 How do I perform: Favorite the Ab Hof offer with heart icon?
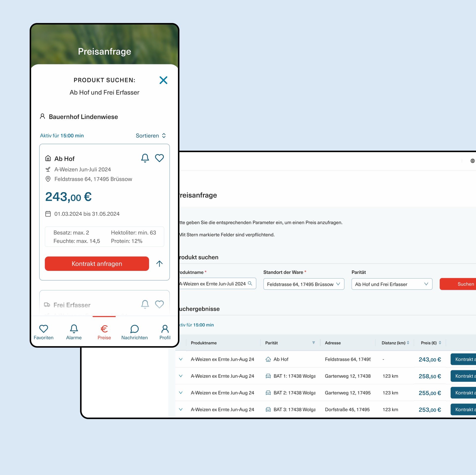(159, 158)
